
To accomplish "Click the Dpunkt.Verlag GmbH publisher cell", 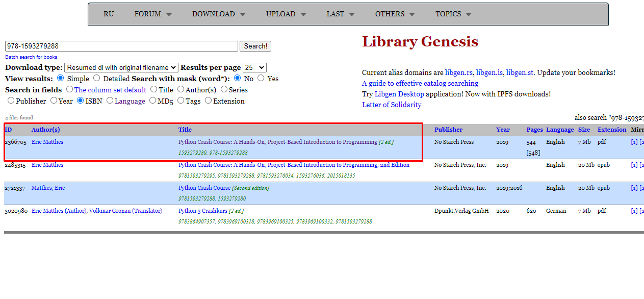I will pos(461,211).
